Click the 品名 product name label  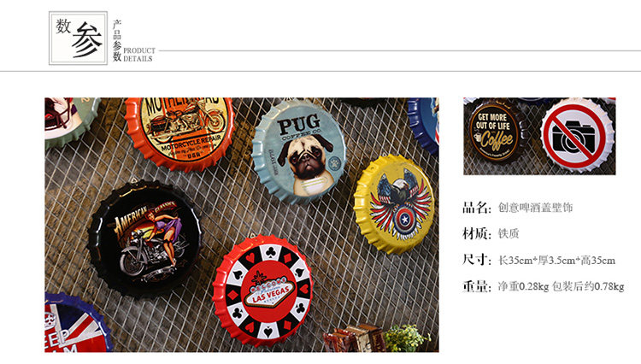point(476,208)
